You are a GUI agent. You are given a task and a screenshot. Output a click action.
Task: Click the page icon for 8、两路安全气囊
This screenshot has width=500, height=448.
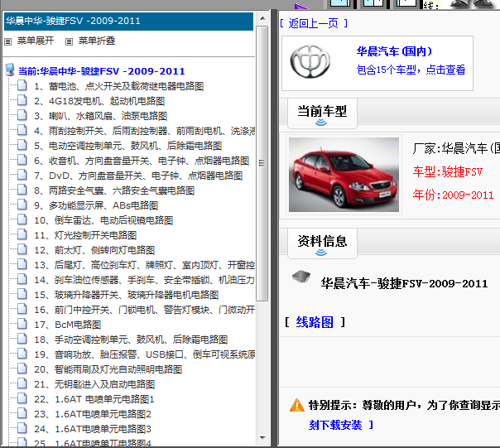pyautogui.click(x=22, y=190)
